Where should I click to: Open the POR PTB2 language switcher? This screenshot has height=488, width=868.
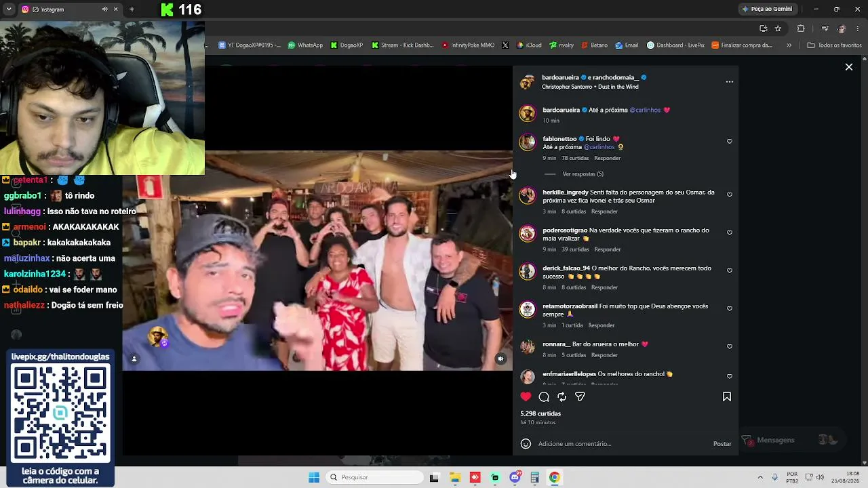792,477
